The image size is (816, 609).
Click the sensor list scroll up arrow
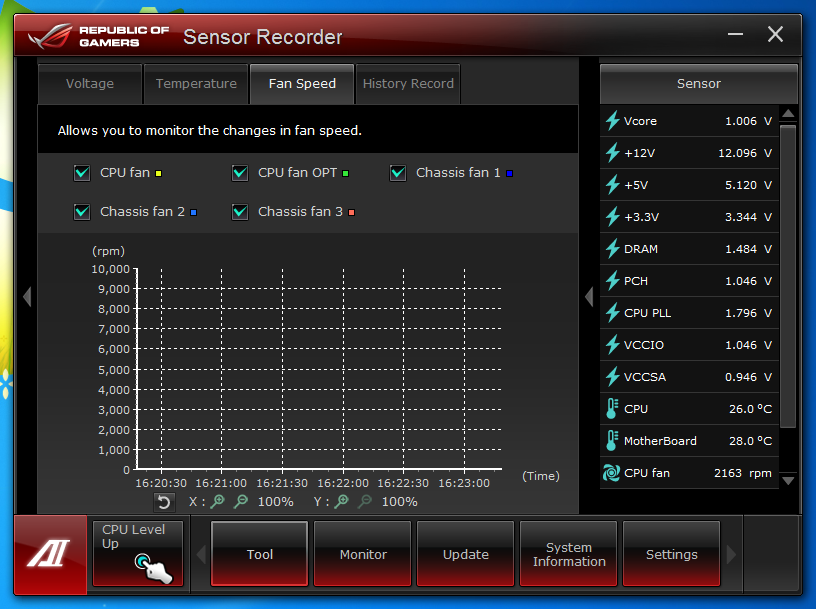tap(788, 113)
